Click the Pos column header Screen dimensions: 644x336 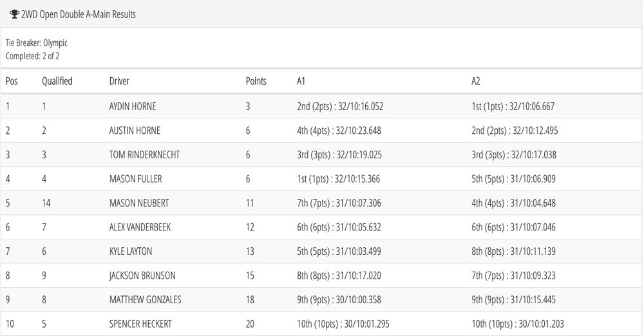click(12, 81)
